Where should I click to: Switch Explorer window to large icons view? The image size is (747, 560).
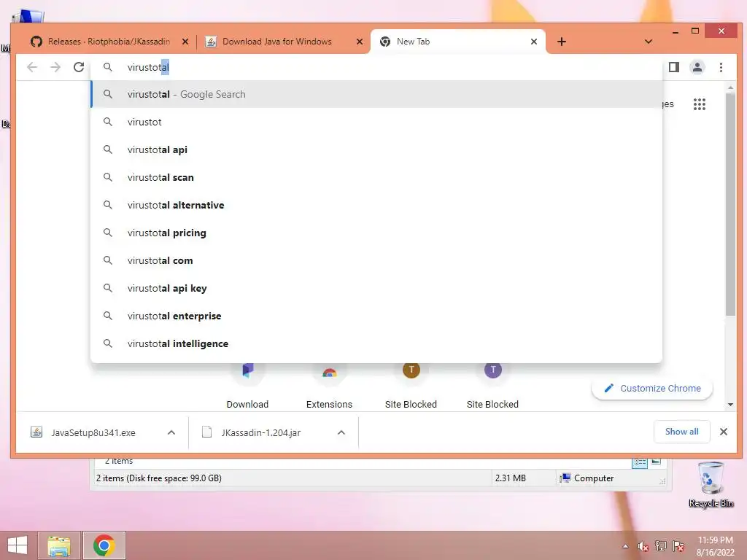(x=656, y=461)
